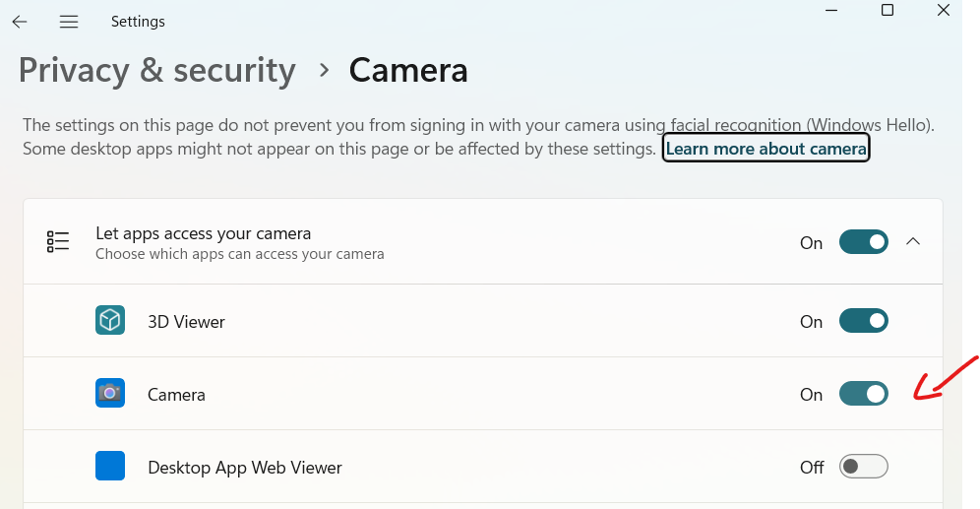Select the 3D Viewer row label

(x=186, y=321)
